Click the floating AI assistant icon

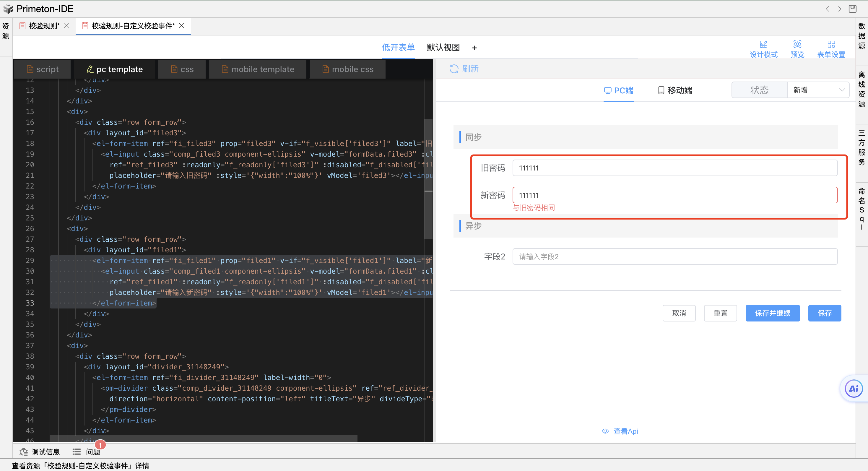tap(853, 389)
